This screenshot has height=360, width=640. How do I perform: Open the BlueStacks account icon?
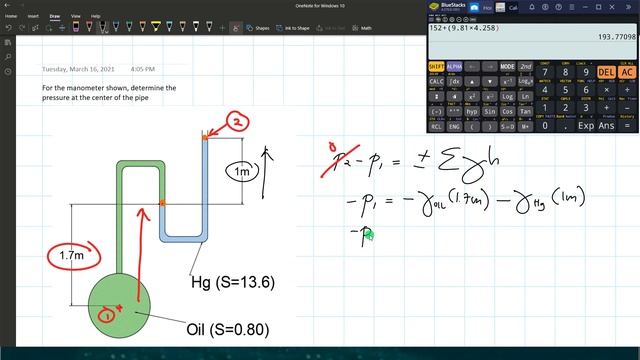pyautogui.click(x=545, y=7)
